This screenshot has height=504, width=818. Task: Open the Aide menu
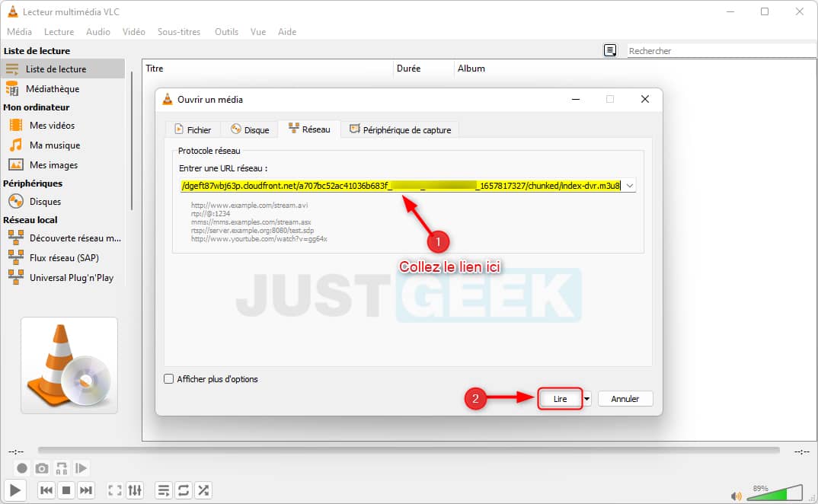click(x=287, y=32)
